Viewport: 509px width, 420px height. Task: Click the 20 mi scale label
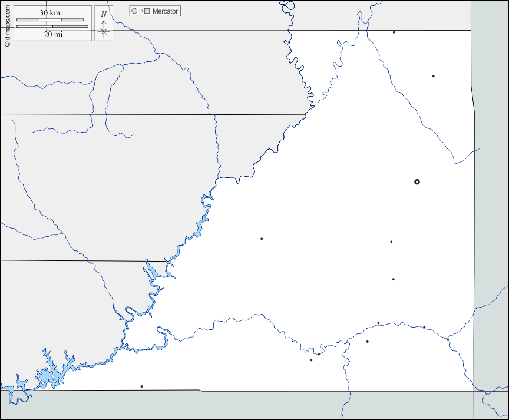point(53,35)
